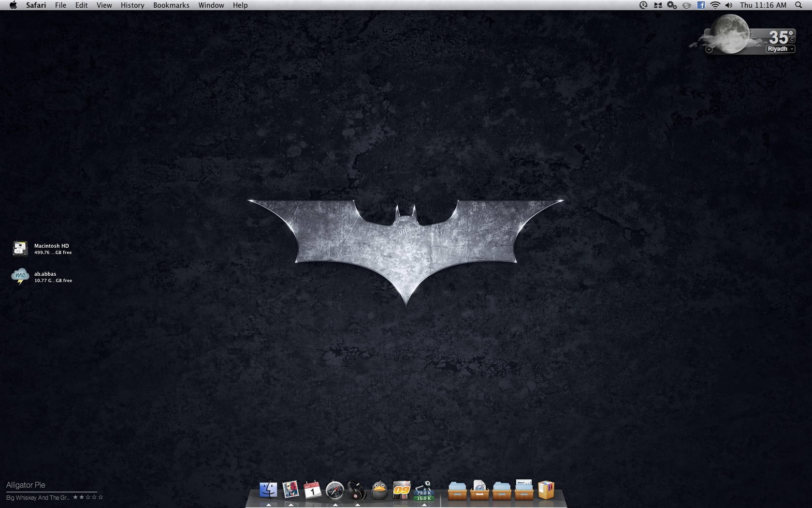The height and width of the screenshot is (508, 812).
Task: Open the 09 app icon in dock
Action: point(402,490)
